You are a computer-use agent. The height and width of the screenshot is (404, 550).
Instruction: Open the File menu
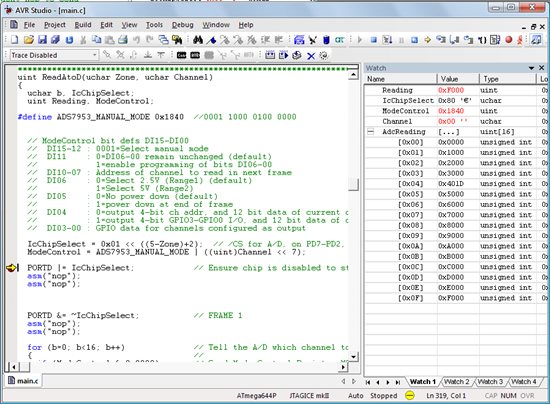click(29, 25)
